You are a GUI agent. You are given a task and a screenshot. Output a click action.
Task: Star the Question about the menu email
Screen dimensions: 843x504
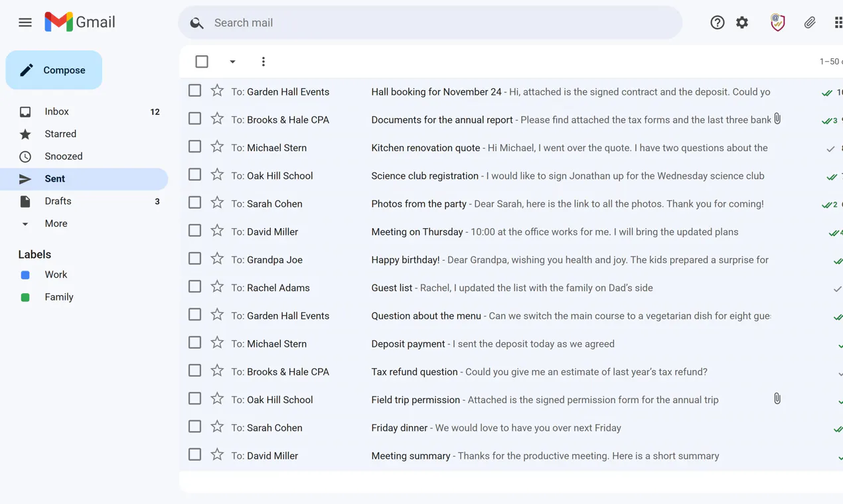(x=217, y=315)
